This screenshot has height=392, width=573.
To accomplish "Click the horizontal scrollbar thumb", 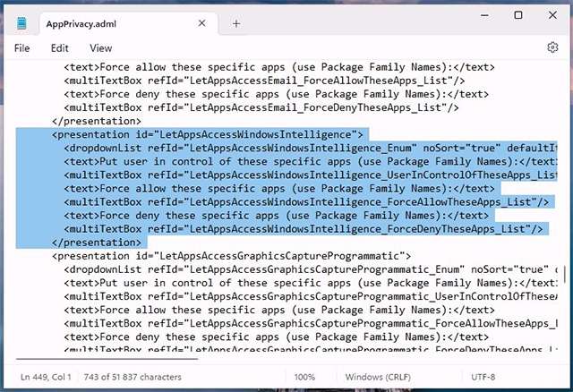I will point(107,359).
